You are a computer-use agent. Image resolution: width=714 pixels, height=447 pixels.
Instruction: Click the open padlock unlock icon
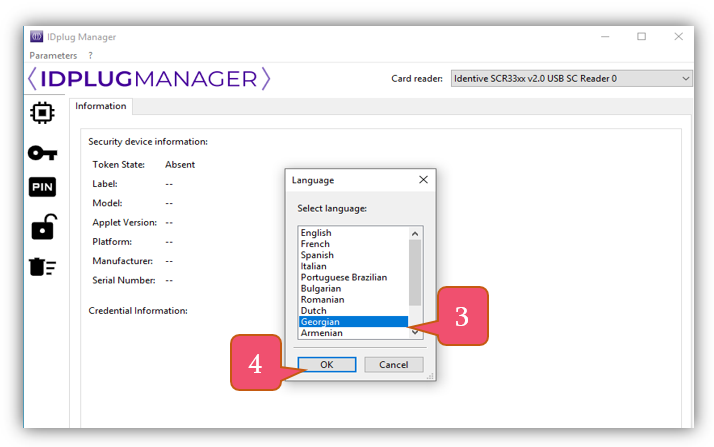42,227
